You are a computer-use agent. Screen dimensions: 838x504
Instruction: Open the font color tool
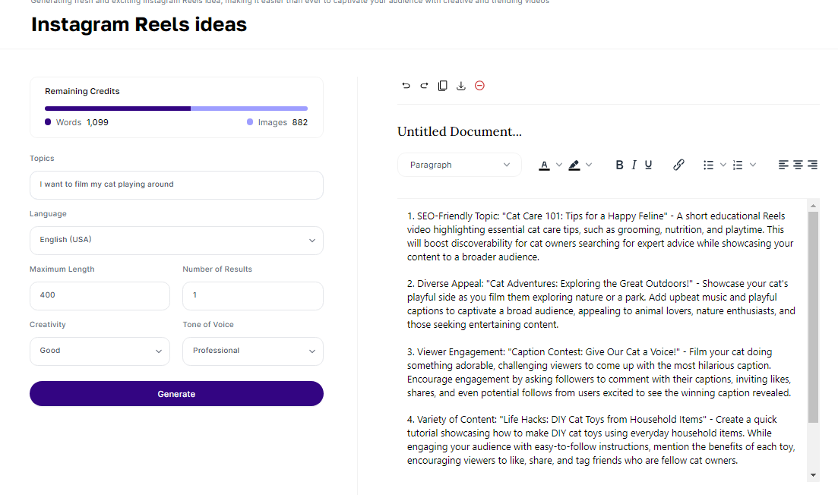click(x=545, y=164)
